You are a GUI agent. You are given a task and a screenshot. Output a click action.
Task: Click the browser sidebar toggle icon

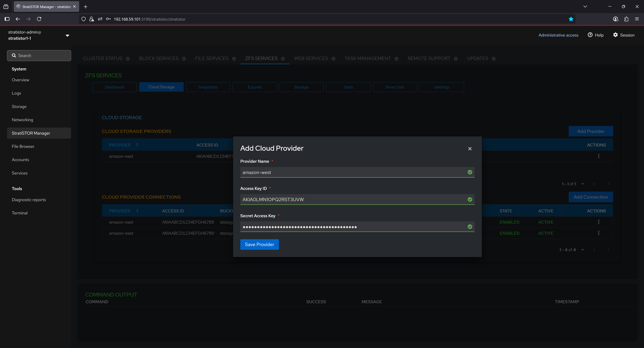click(7, 19)
